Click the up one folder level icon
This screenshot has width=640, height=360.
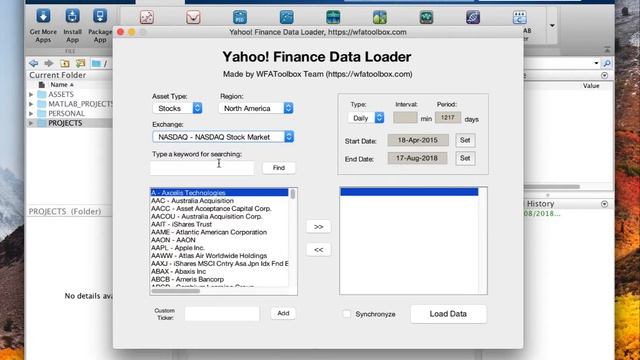(x=64, y=63)
